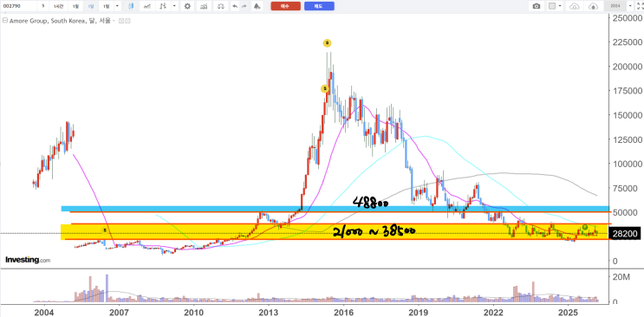This screenshot has height=317, width=644.
Task: Click the 2024 saved layout name
Action: coord(615,6)
